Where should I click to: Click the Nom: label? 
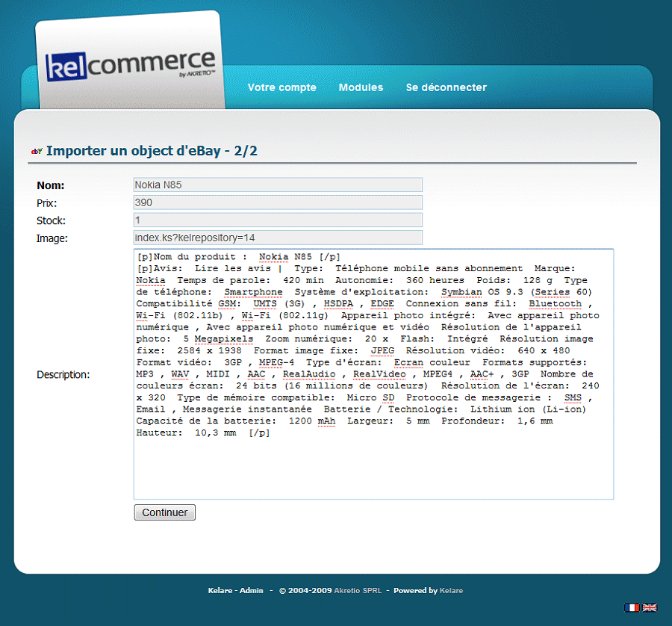point(51,185)
